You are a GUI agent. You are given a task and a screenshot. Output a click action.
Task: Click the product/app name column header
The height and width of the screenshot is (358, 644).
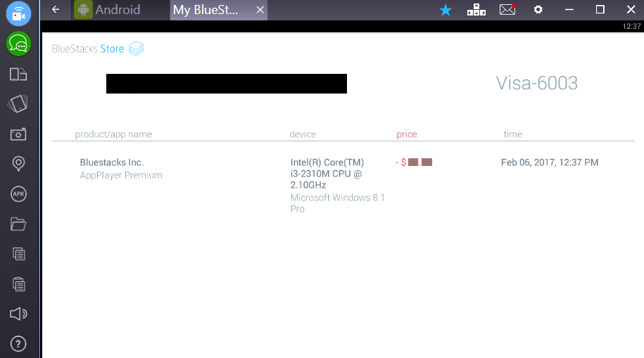point(113,134)
